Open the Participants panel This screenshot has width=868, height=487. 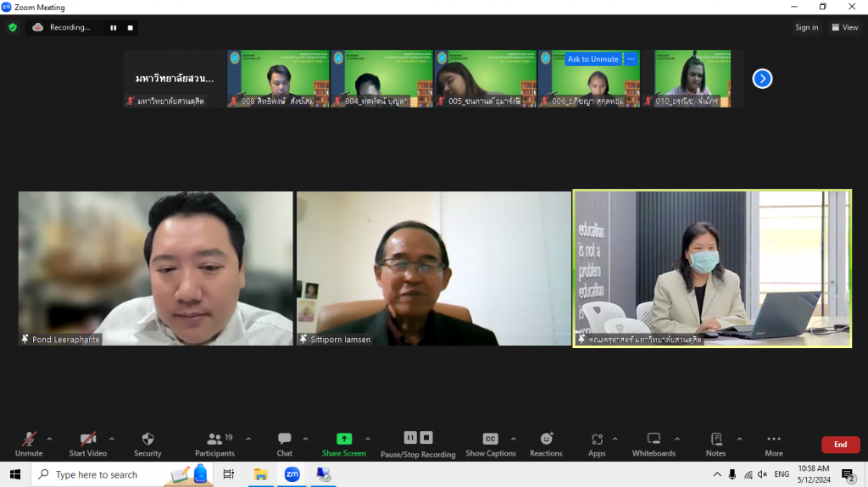[214, 443]
